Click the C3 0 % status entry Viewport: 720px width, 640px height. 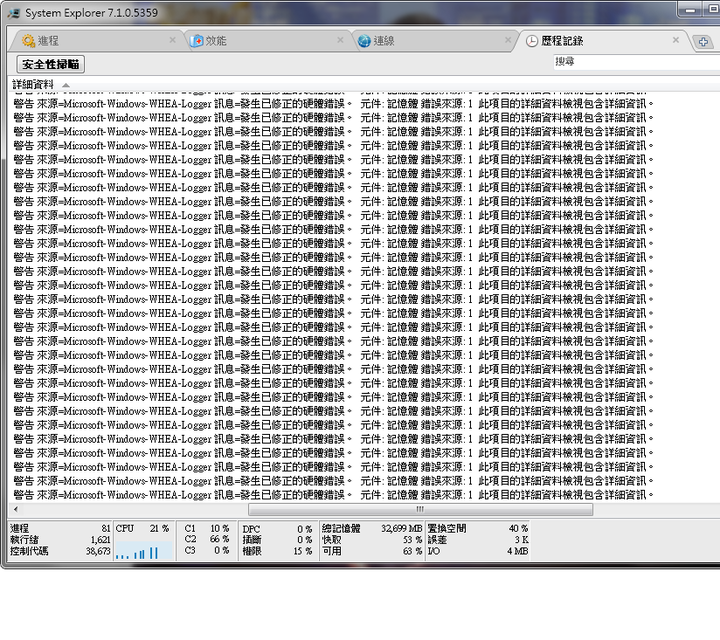(207, 550)
